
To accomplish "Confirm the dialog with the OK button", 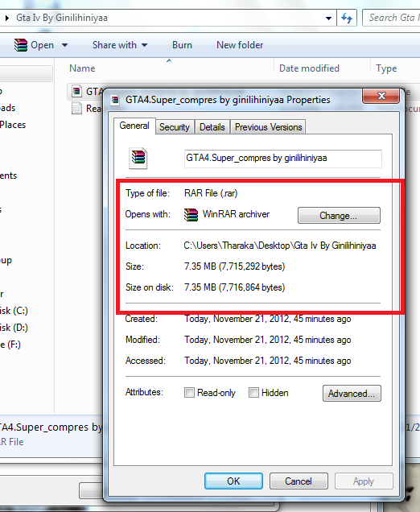I will pos(233,481).
